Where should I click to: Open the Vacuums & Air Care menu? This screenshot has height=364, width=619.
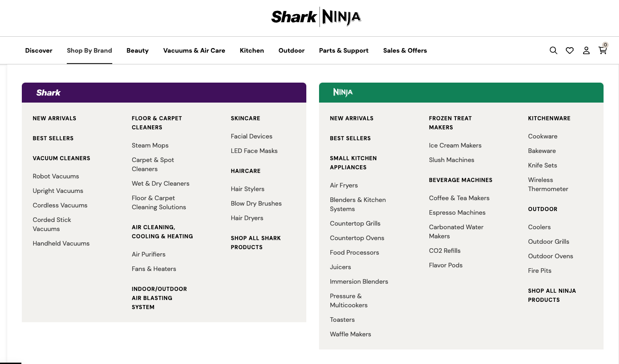coord(194,50)
